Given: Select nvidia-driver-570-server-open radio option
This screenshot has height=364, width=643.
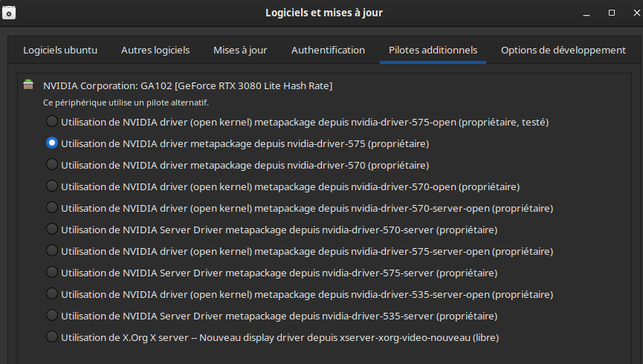Looking at the screenshot, I should point(52,207).
